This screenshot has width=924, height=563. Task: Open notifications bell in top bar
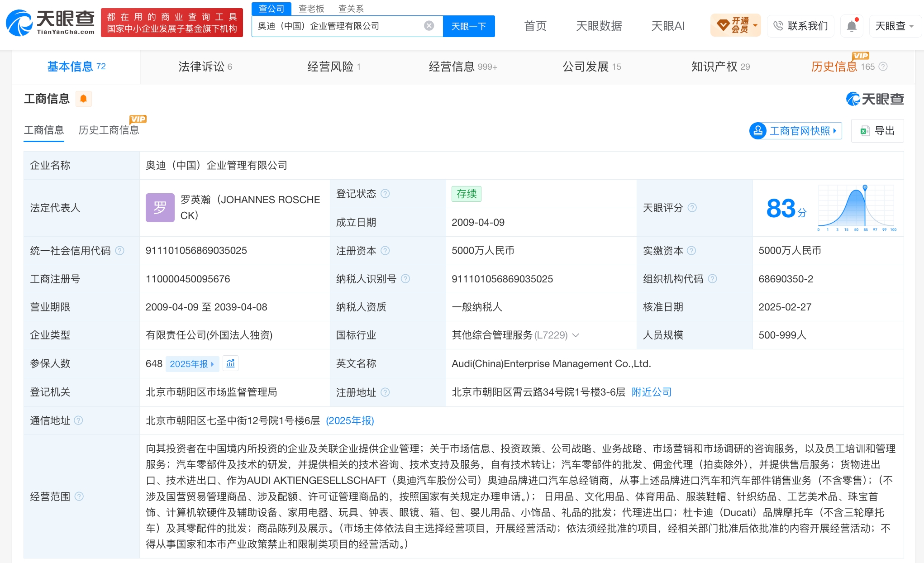[x=851, y=26]
